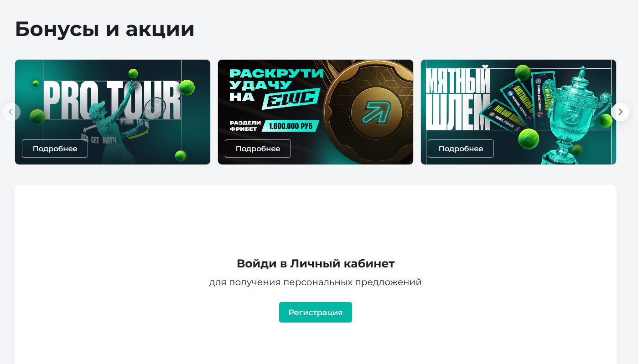This screenshot has width=638, height=364.
Task: Click the Бонусы и акции heading
Action: click(105, 29)
